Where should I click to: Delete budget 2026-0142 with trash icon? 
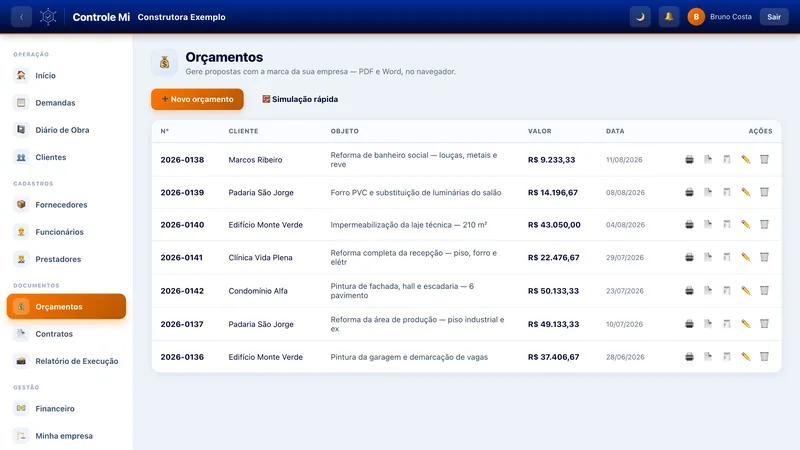click(x=764, y=291)
